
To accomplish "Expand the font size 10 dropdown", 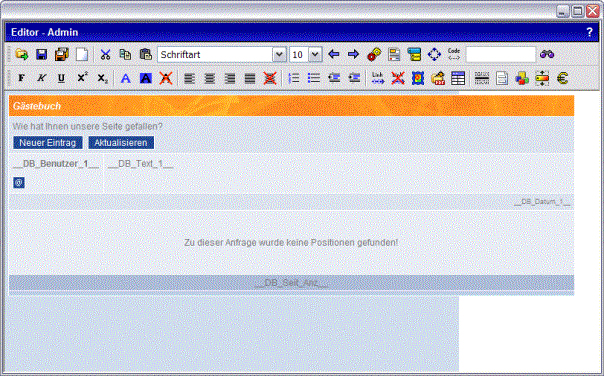I will 305,54.
